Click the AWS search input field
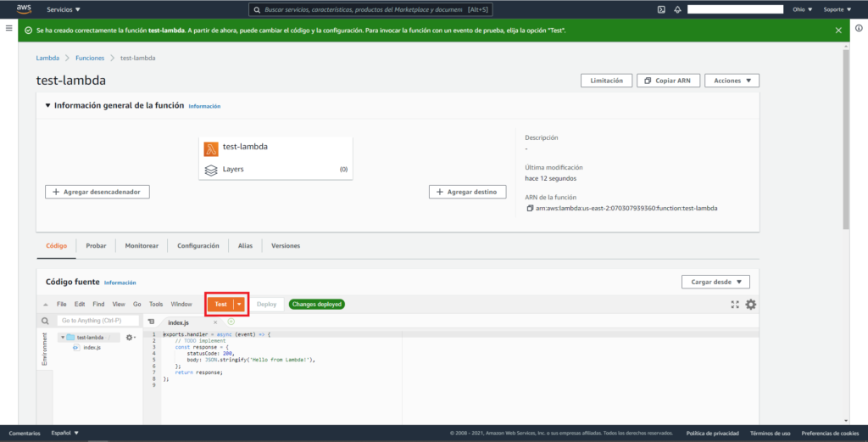The width and height of the screenshot is (868, 442). [370, 9]
